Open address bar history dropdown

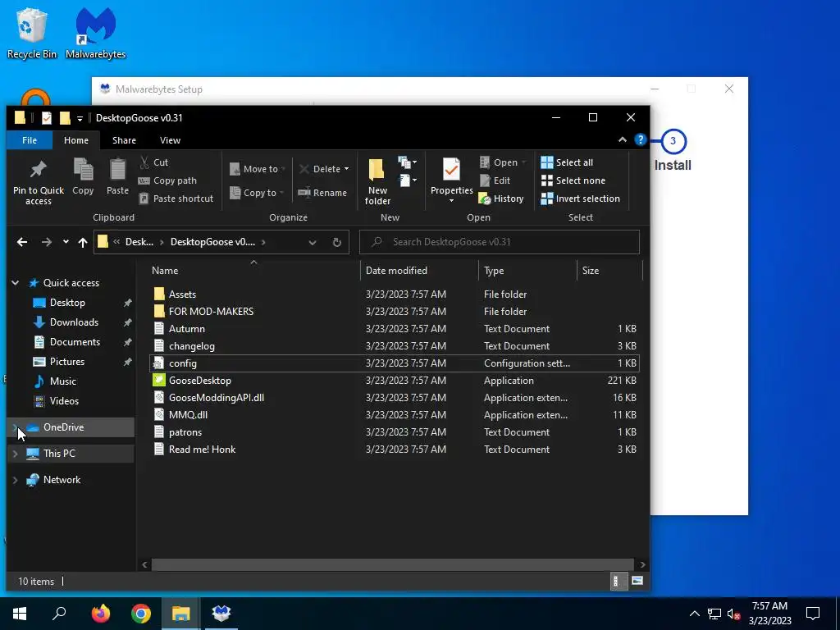click(313, 242)
